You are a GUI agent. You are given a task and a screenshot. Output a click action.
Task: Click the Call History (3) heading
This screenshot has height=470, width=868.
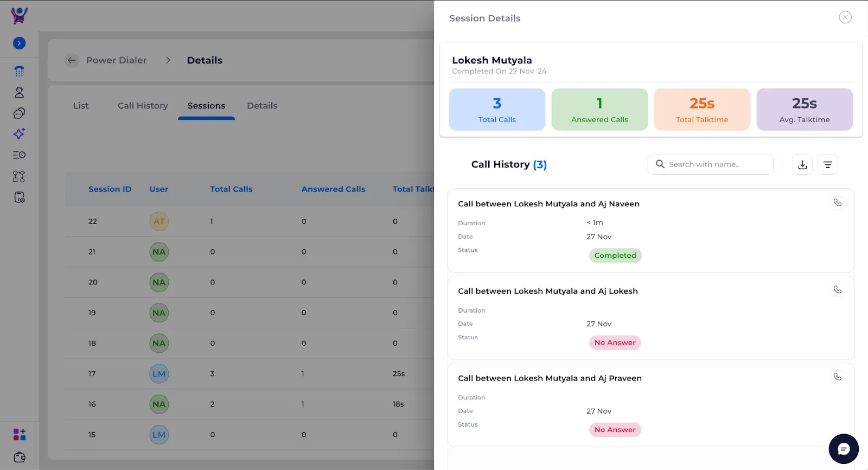tap(509, 164)
